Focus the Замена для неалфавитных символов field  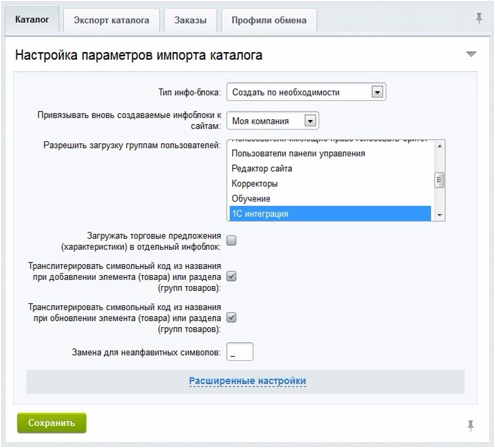tap(240, 352)
